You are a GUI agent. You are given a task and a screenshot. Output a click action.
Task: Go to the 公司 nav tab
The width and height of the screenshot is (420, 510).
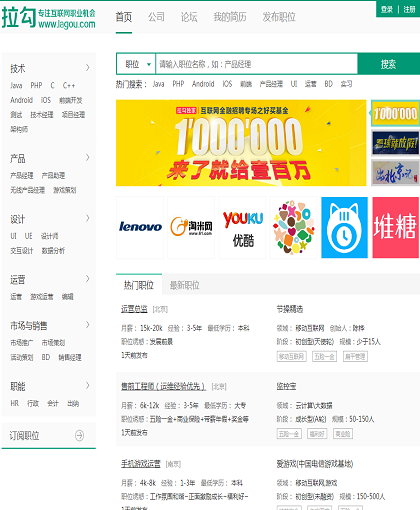(156, 17)
